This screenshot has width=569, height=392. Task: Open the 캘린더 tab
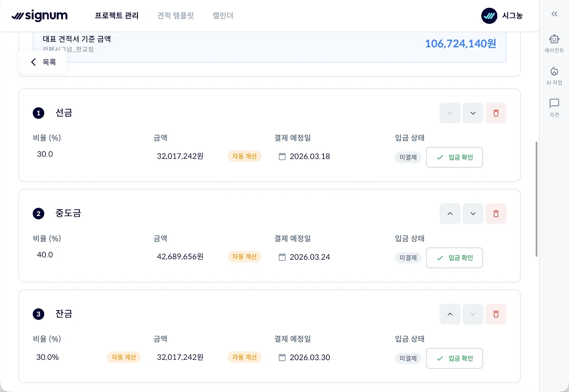coord(223,16)
